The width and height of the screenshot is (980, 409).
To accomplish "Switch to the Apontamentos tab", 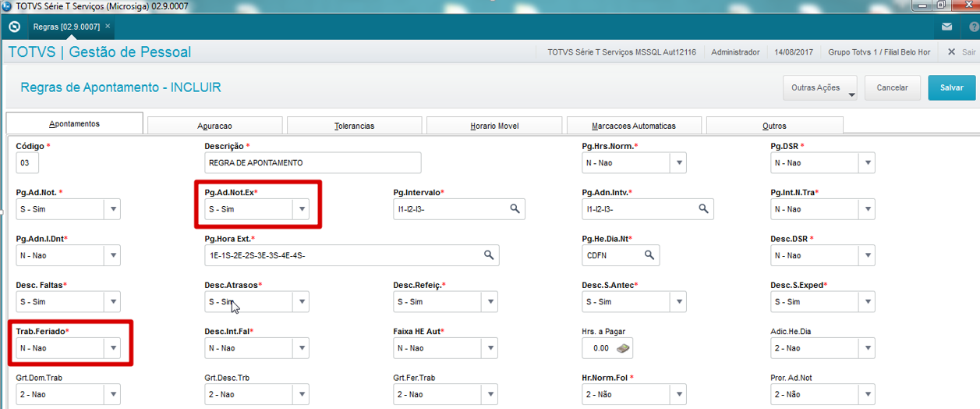I will 75,123.
